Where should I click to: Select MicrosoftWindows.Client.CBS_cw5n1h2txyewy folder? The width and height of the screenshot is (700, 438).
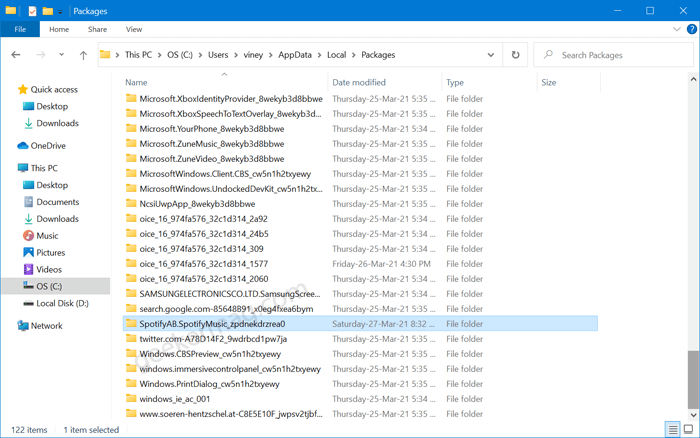[x=225, y=174]
